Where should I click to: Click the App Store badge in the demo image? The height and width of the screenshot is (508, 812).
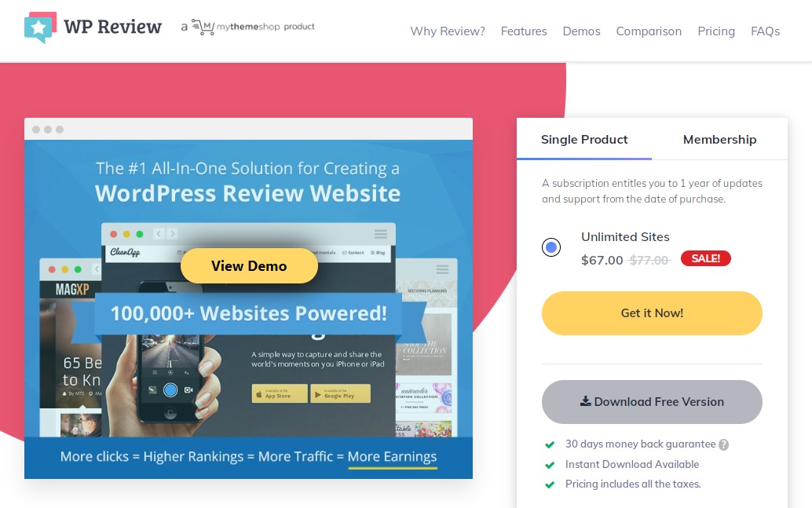tap(279, 393)
